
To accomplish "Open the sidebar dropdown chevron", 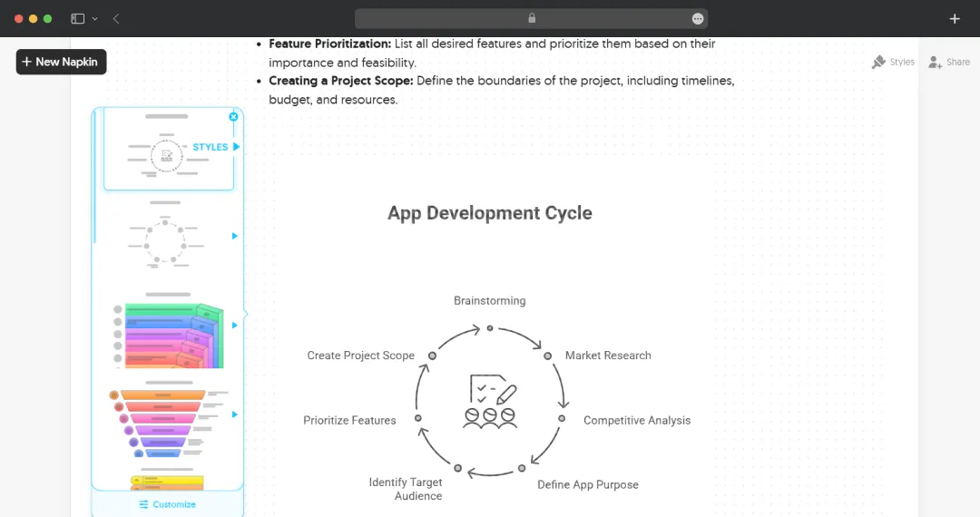I will [95, 19].
